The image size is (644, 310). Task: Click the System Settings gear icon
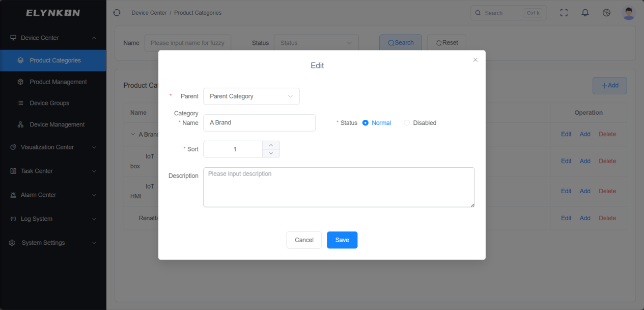click(12, 243)
